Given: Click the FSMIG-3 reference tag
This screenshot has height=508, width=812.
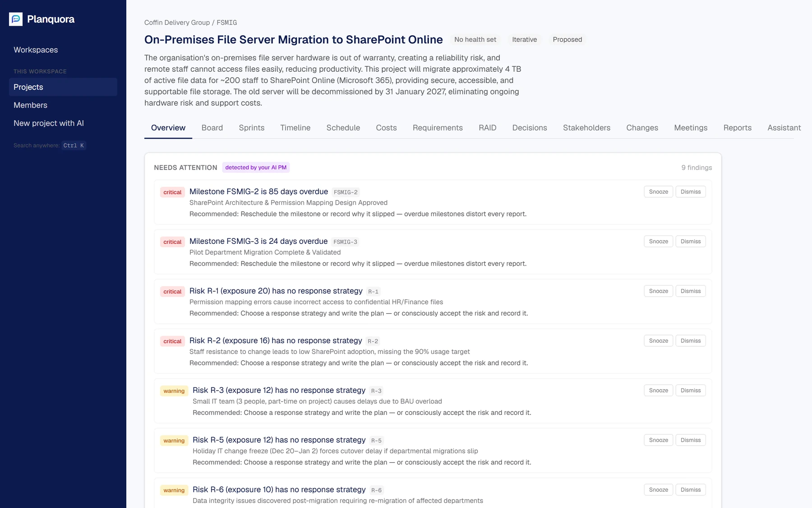Looking at the screenshot, I should pos(345,242).
